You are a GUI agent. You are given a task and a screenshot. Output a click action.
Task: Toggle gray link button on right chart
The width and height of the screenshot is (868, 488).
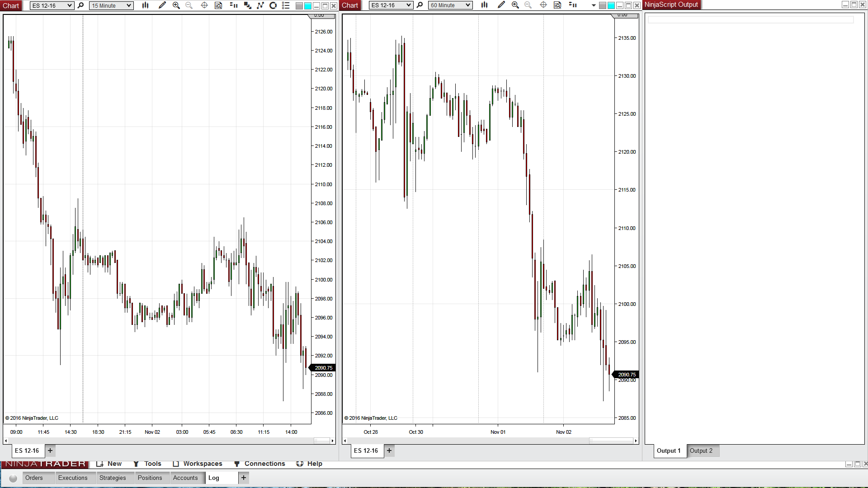pyautogui.click(x=603, y=5)
